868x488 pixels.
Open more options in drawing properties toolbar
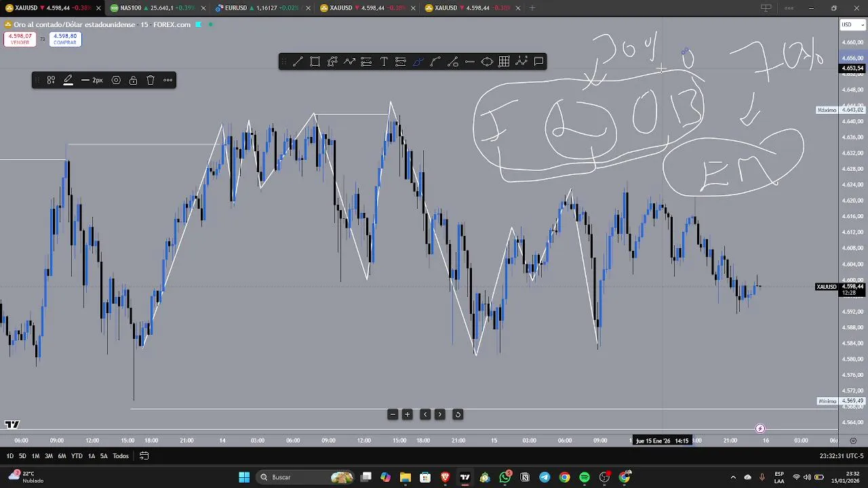point(167,80)
